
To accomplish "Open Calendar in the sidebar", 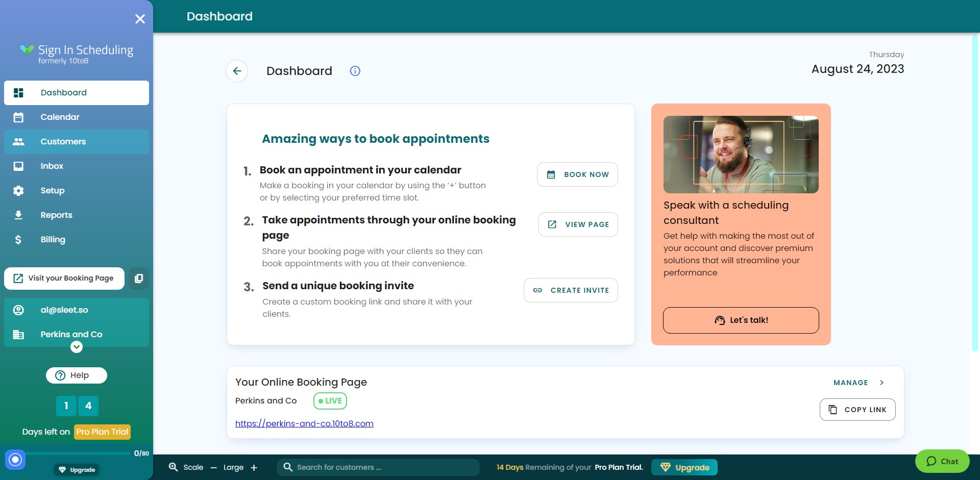I will pos(77,117).
